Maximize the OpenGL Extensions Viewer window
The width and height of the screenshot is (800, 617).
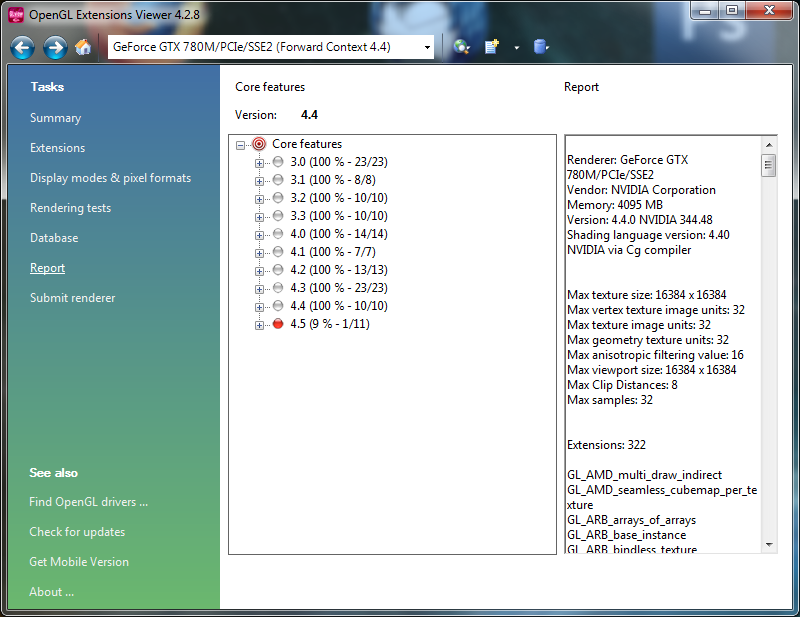pyautogui.click(x=732, y=10)
